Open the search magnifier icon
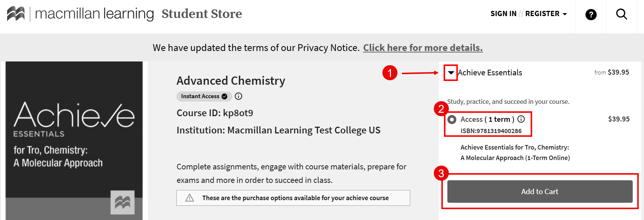The image size is (644, 220). tap(621, 14)
